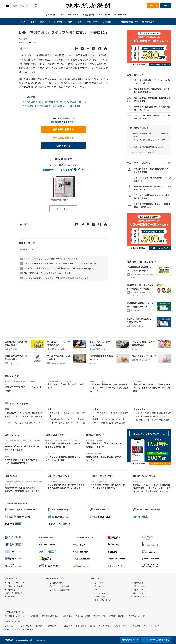Open the NIKKEI Prime dropdown in top menu
This screenshot has height=644, width=176.
pos(122,14)
